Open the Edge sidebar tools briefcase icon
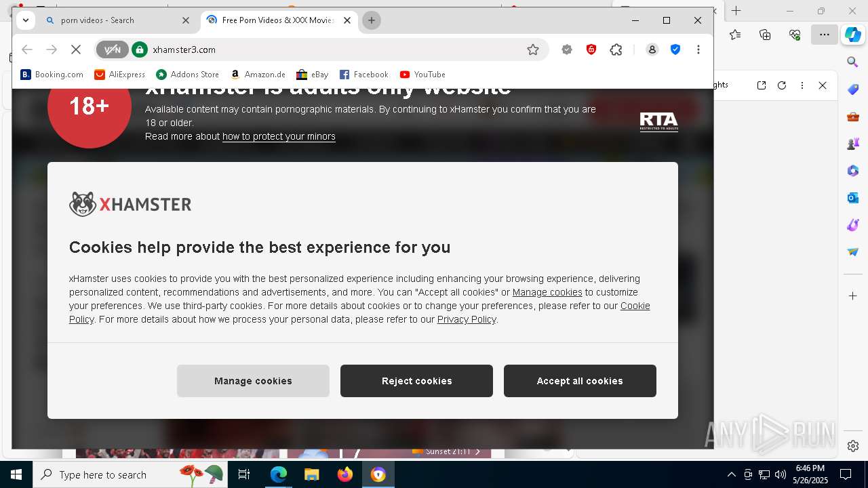This screenshot has height=488, width=868. 853,117
